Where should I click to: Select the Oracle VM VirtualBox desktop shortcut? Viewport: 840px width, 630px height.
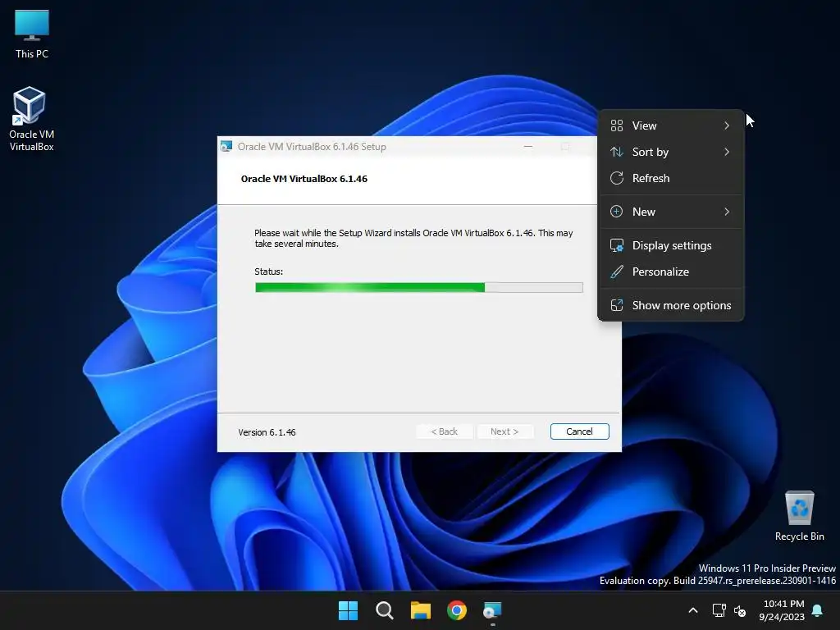tap(31, 119)
